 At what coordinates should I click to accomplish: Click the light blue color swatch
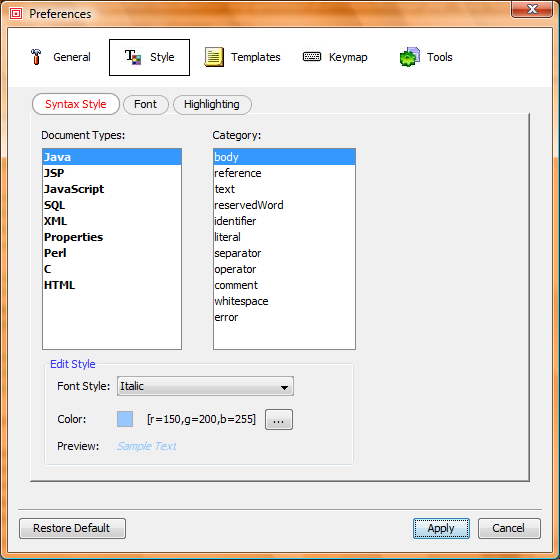click(125, 419)
